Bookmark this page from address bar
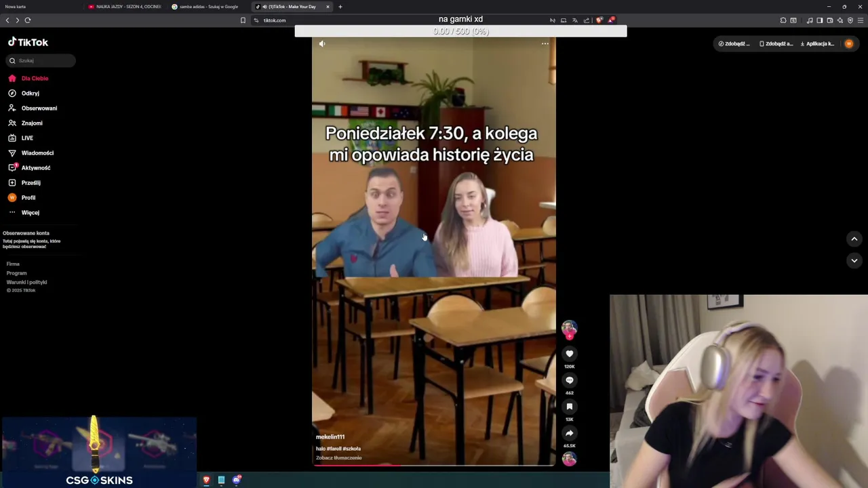This screenshot has height=488, width=868. [243, 20]
